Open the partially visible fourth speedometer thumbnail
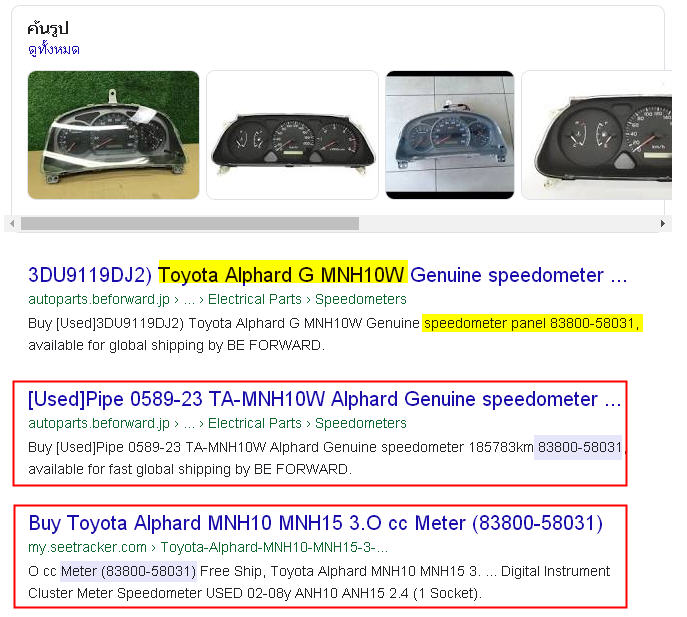The height and width of the screenshot is (617, 687). (x=596, y=135)
